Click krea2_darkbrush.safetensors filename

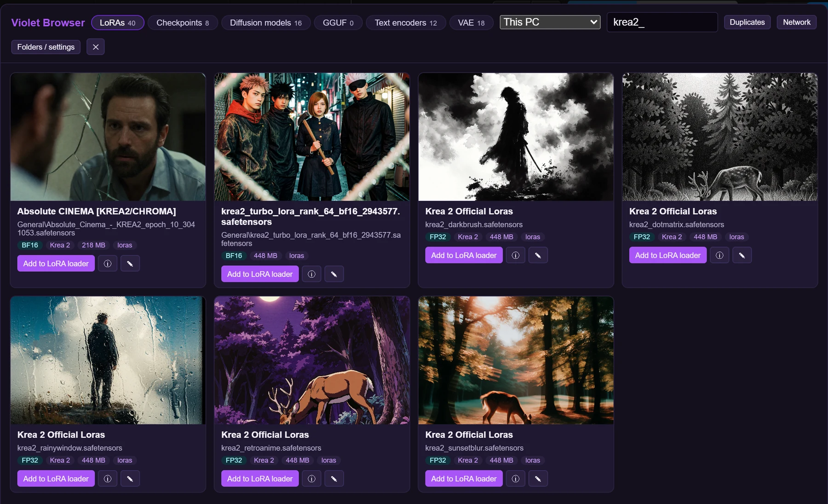click(x=474, y=224)
